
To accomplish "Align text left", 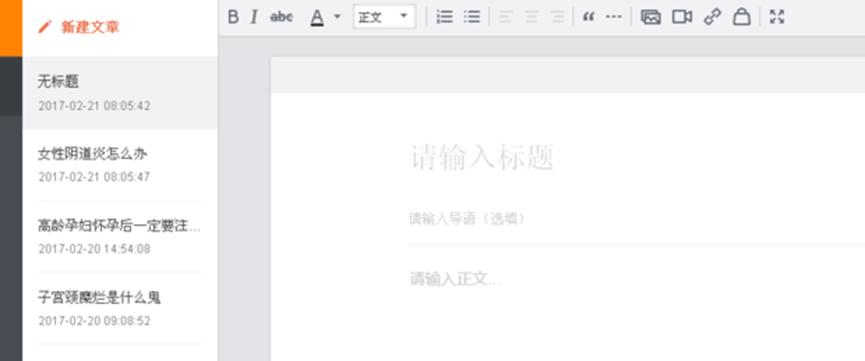I will [505, 17].
